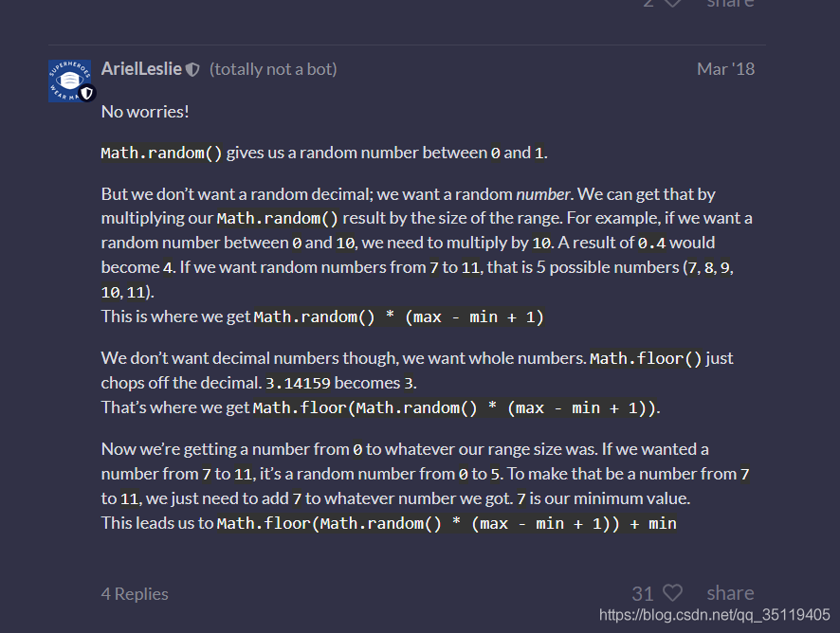840x633 pixels.
Task: Click the shield badge on the avatar corner
Action: point(87,95)
